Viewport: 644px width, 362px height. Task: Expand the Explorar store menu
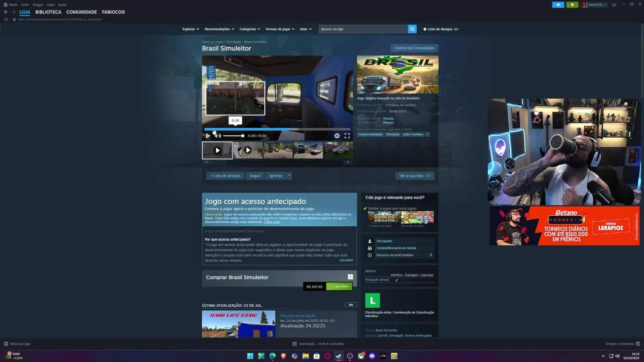click(x=191, y=29)
